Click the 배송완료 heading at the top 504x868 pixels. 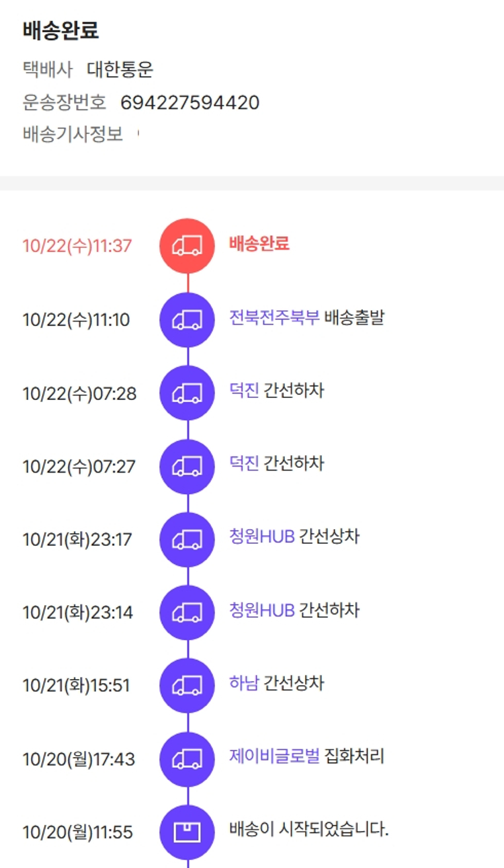pos(60,30)
